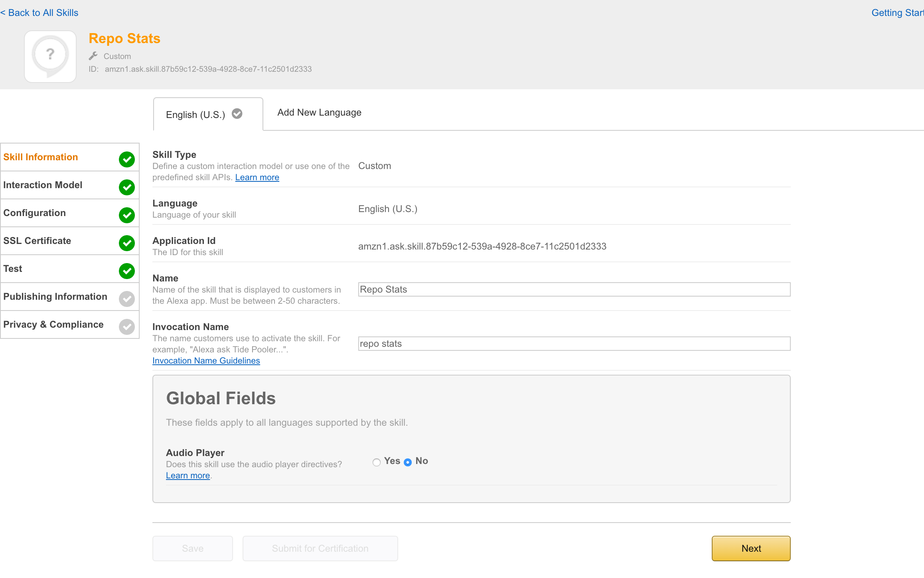Open Invocation Name Guidelines link

(x=206, y=360)
